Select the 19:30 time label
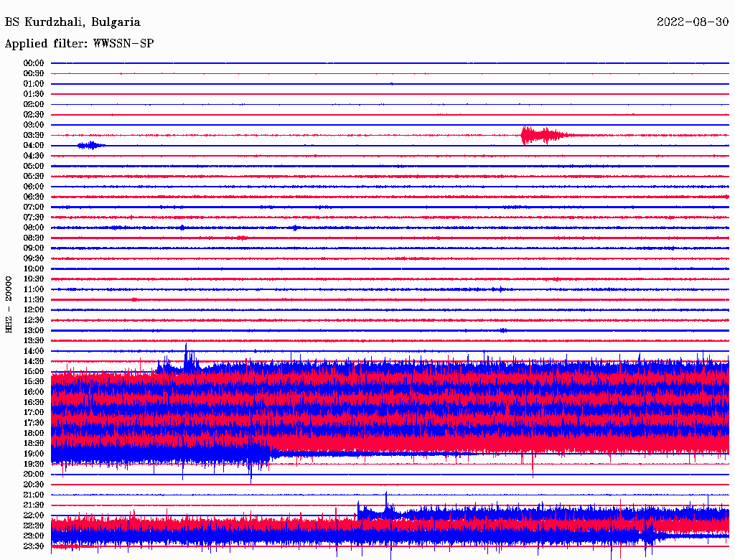 click(34, 464)
